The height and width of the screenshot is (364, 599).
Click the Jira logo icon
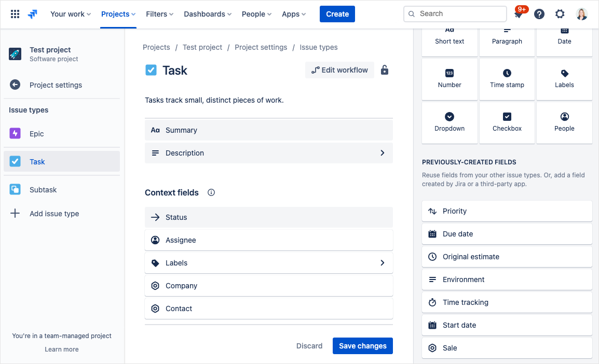[x=33, y=14]
